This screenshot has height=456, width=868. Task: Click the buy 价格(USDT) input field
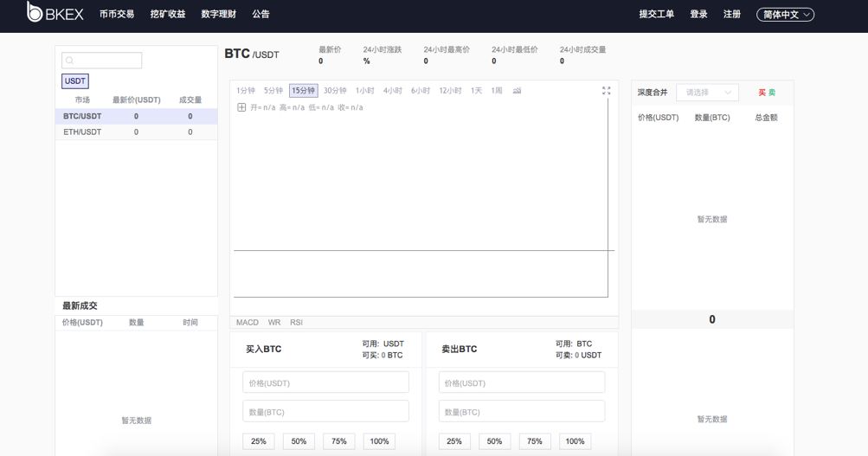click(325, 382)
